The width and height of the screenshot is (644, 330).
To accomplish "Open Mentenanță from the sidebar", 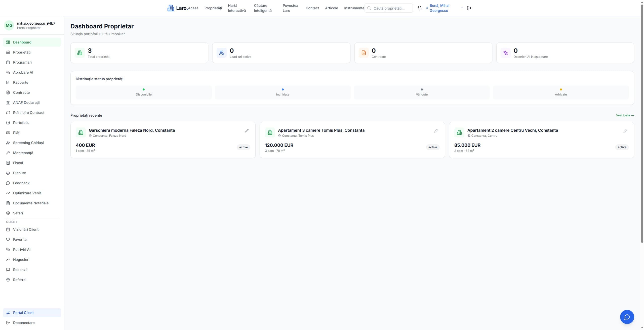I will (x=23, y=153).
